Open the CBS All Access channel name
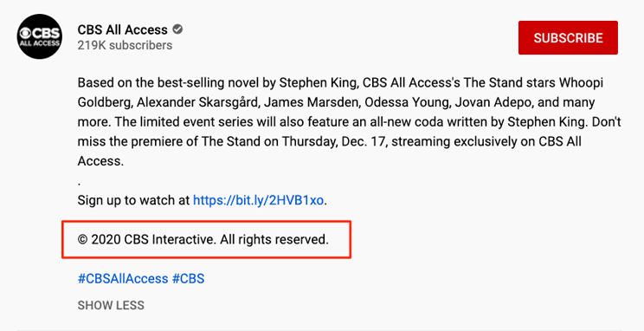644x331 pixels. pos(122,29)
